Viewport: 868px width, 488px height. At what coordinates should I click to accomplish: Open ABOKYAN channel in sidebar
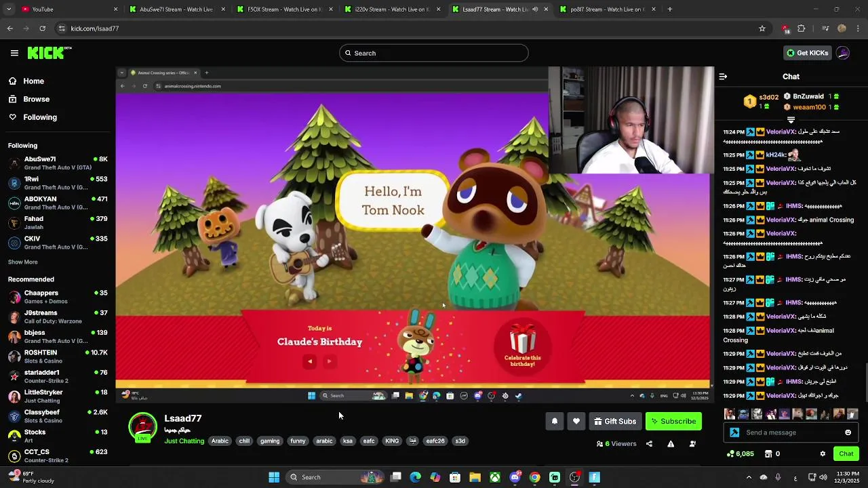coord(58,203)
